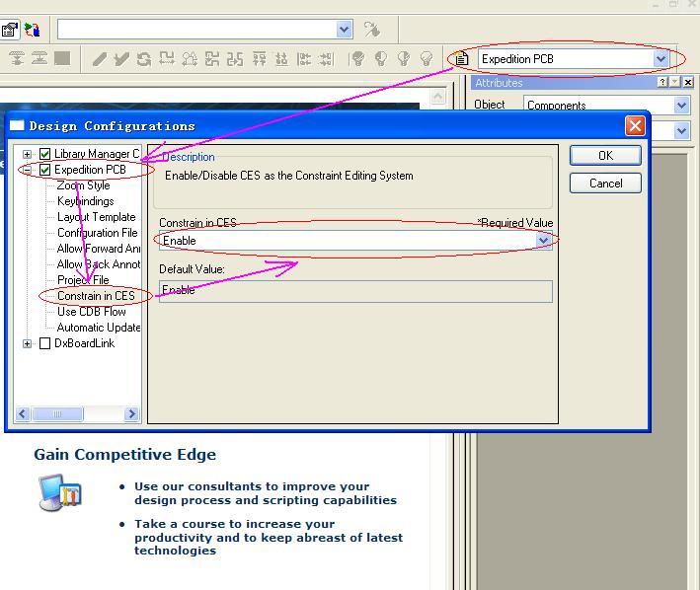700x590 pixels.
Task: Click the Attributes panel help question-mark button
Action: [662, 82]
